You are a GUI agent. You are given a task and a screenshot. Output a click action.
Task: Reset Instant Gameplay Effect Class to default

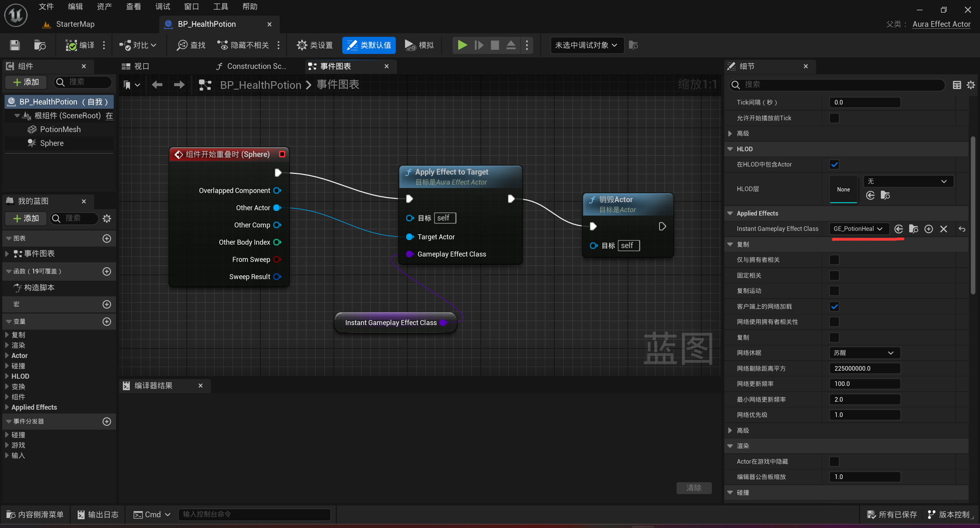[962, 229]
